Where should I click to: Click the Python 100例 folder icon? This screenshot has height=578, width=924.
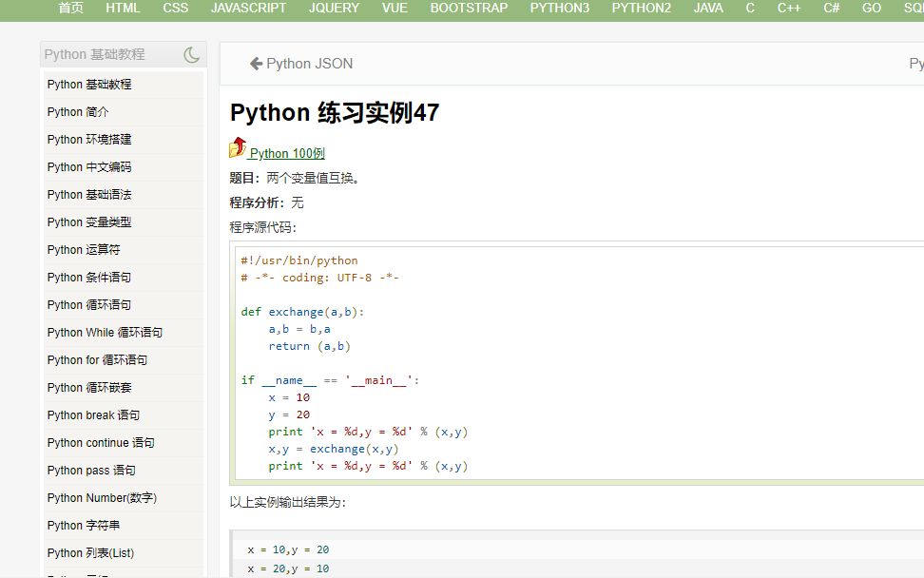pyautogui.click(x=238, y=148)
